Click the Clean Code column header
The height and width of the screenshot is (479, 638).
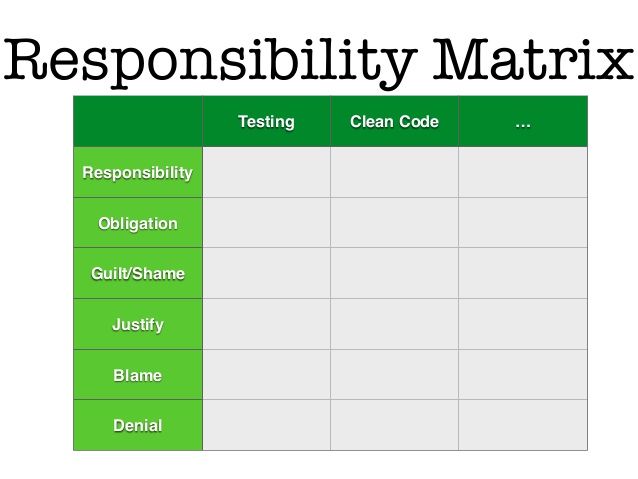(x=394, y=121)
